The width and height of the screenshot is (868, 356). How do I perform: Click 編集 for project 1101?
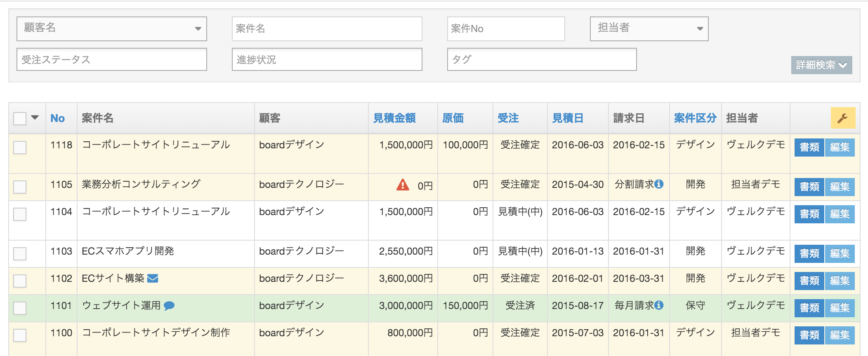coord(840,308)
